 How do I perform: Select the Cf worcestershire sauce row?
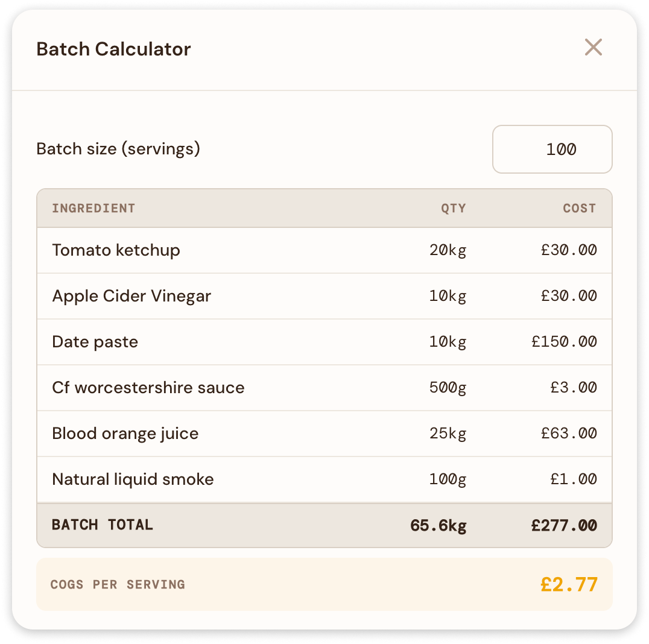241,388
